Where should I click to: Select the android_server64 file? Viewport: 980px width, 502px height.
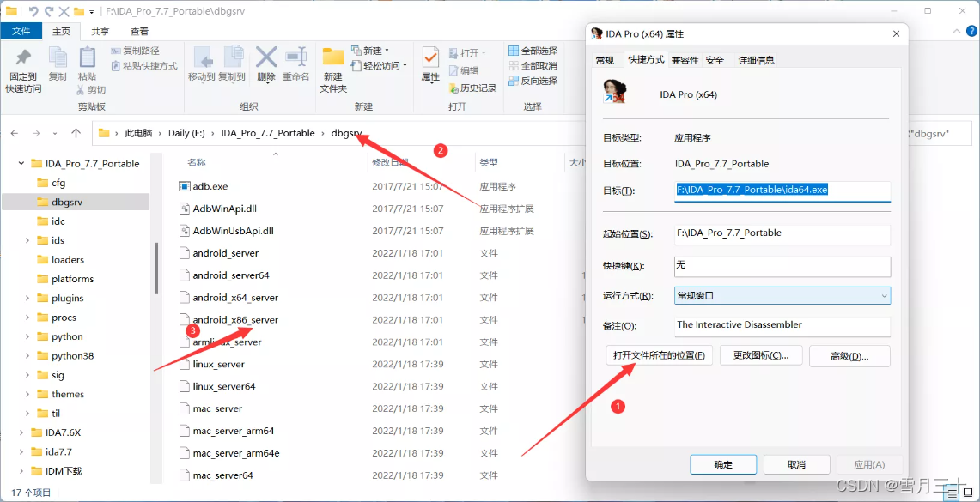pos(231,275)
